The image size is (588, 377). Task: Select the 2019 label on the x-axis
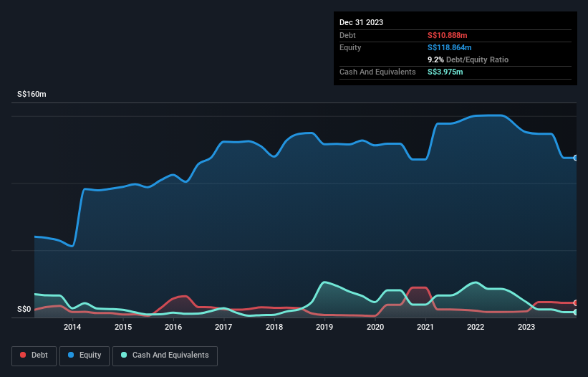324,328
